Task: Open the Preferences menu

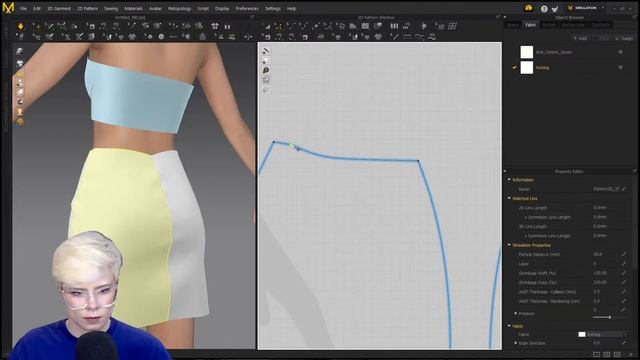Action: (x=247, y=9)
